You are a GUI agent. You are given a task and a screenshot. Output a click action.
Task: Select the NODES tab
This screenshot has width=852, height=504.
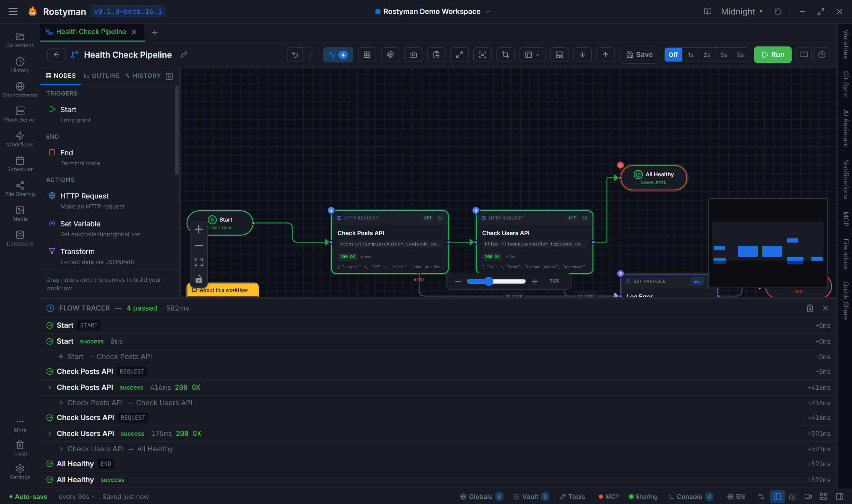tap(61, 76)
